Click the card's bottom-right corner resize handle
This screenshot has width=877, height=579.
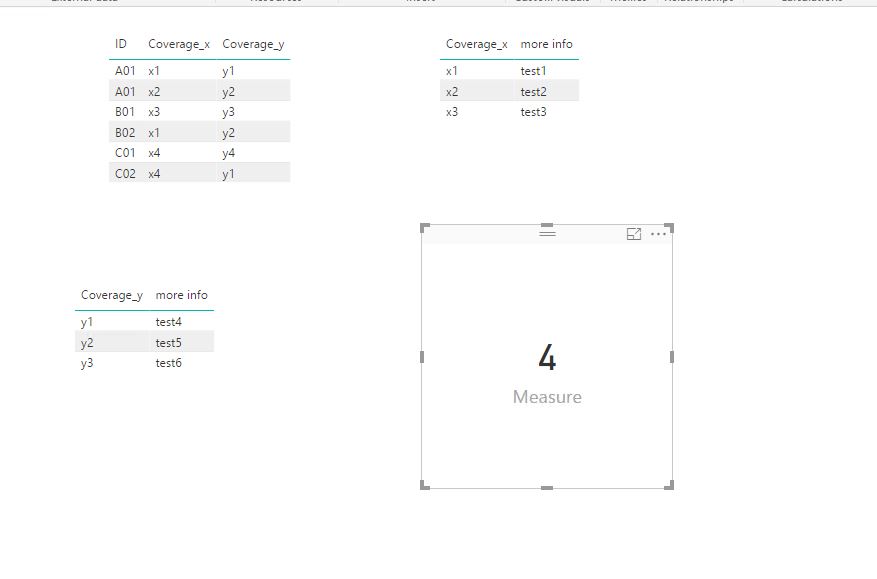pos(669,485)
